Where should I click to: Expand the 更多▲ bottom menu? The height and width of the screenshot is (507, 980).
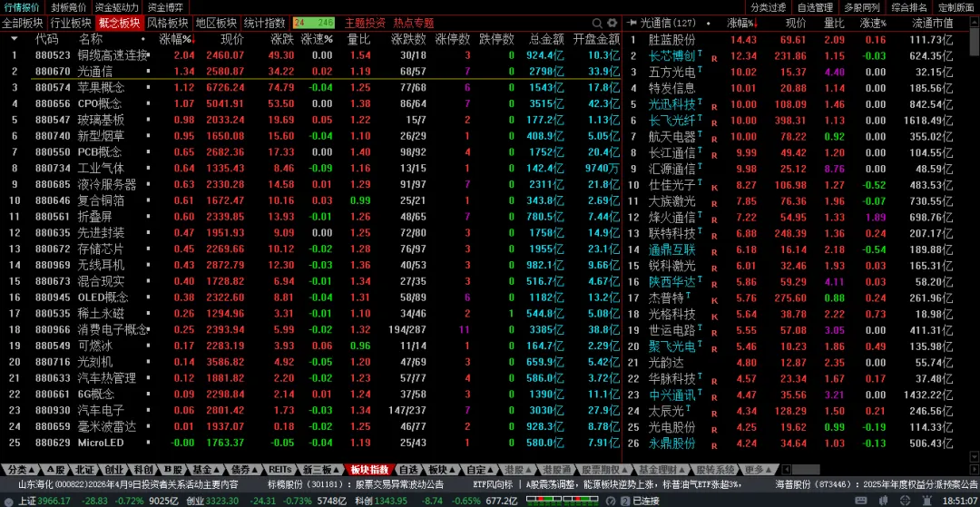click(x=758, y=470)
